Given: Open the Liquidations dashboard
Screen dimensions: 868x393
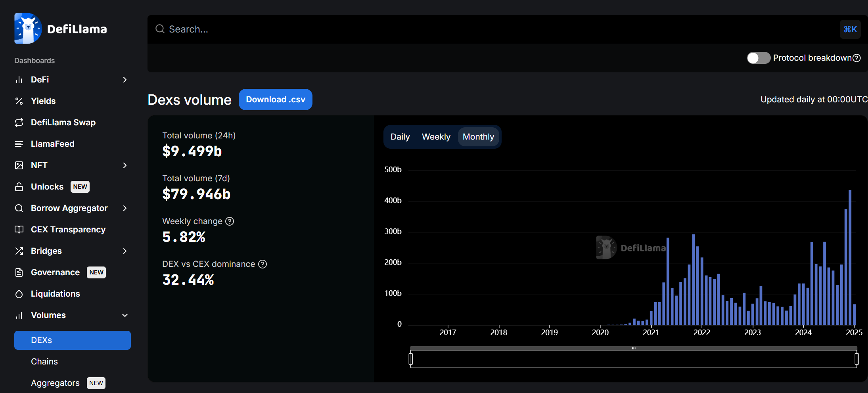Looking at the screenshot, I should click(56, 294).
